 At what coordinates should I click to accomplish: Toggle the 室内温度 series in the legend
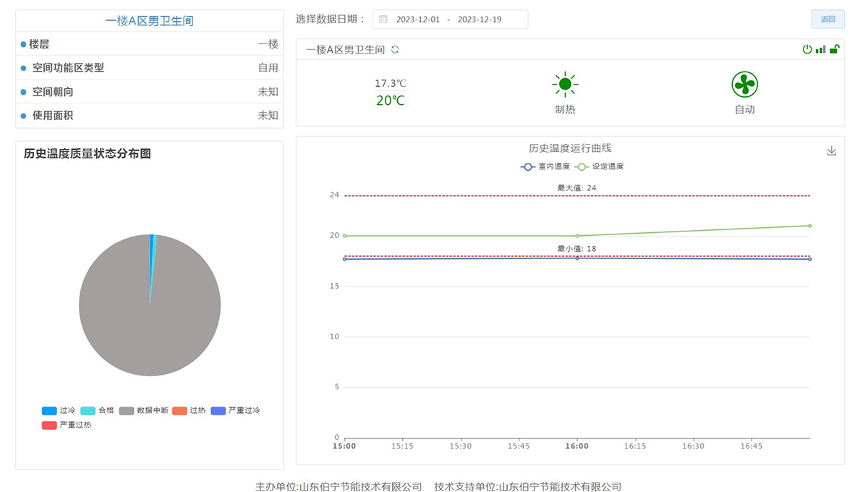[545, 166]
